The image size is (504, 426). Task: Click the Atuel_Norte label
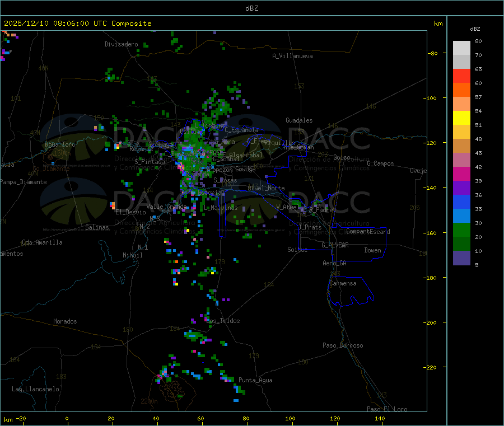[266, 188]
